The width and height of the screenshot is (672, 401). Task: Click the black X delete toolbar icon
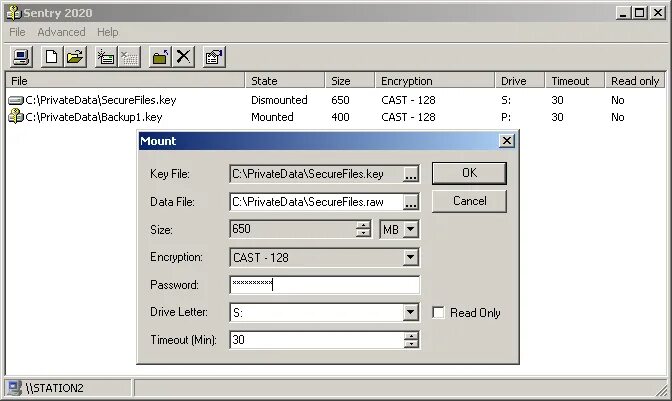click(x=183, y=57)
